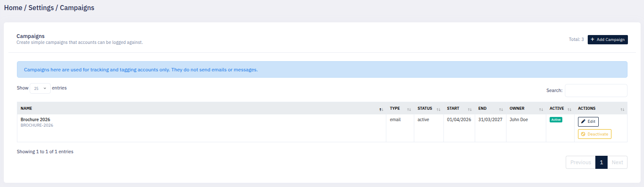Sort by the Type column arrows
644x187 pixels.
point(409,109)
